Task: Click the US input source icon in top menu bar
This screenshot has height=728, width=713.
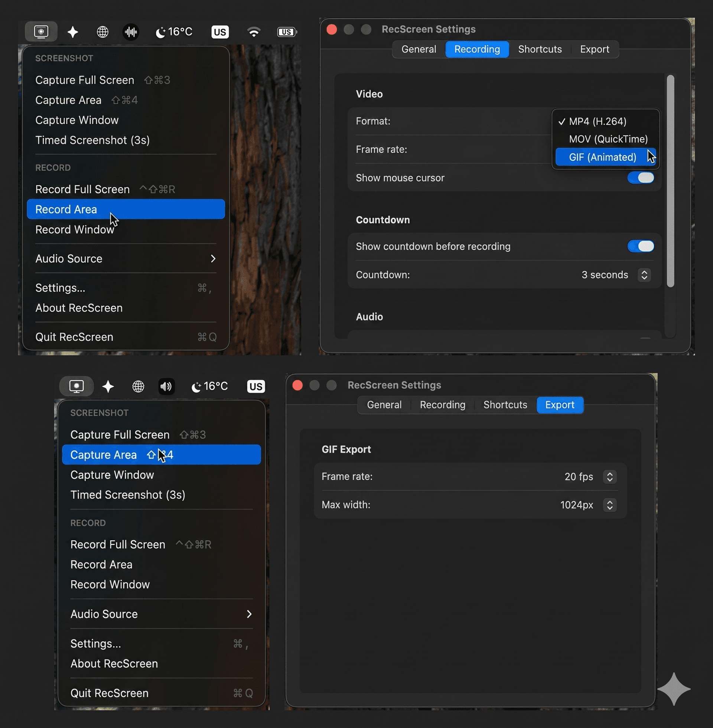Action: (x=220, y=32)
